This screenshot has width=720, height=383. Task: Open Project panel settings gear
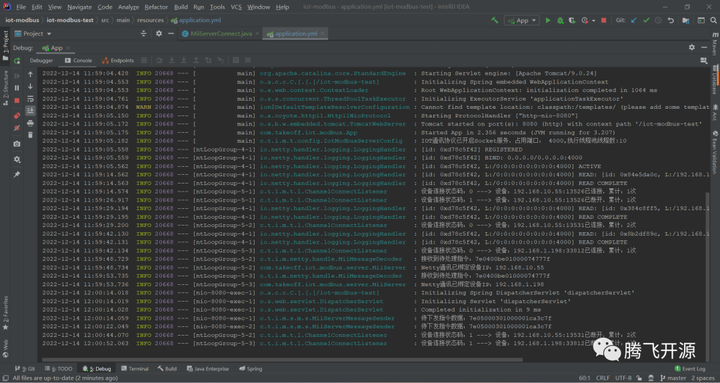coord(159,34)
